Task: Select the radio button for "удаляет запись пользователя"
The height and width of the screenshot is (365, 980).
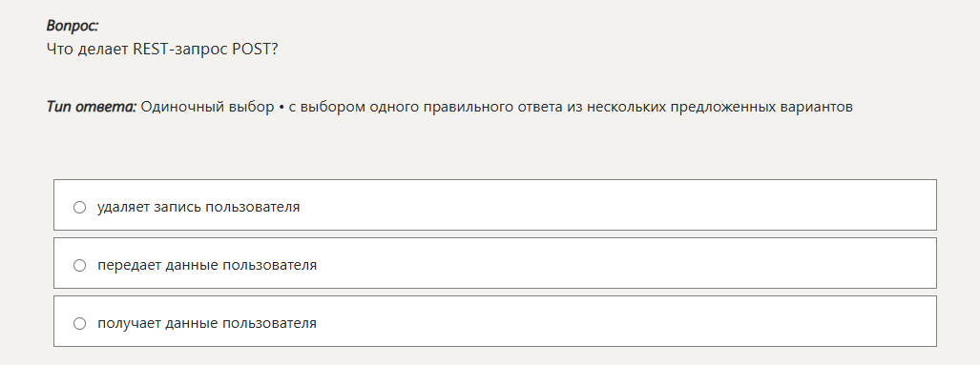Action: pyautogui.click(x=79, y=207)
